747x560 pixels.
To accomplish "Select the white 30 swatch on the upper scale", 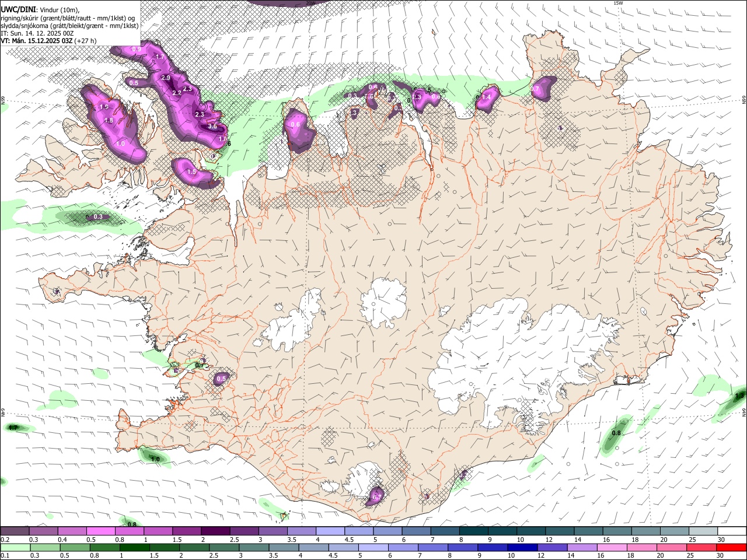I will (732, 531).
